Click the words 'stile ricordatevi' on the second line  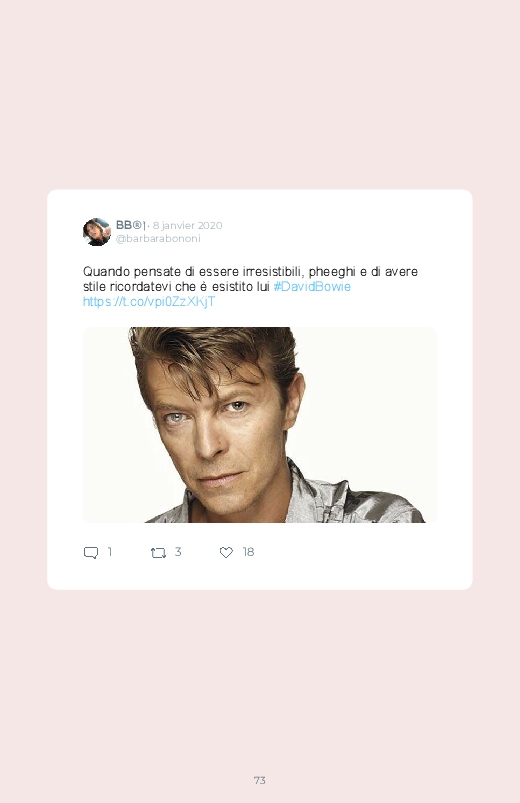pos(127,286)
